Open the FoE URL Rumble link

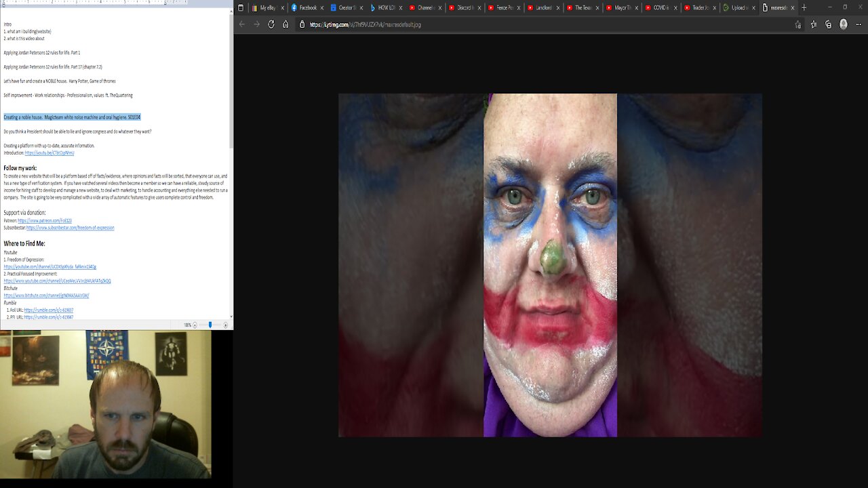(49, 310)
